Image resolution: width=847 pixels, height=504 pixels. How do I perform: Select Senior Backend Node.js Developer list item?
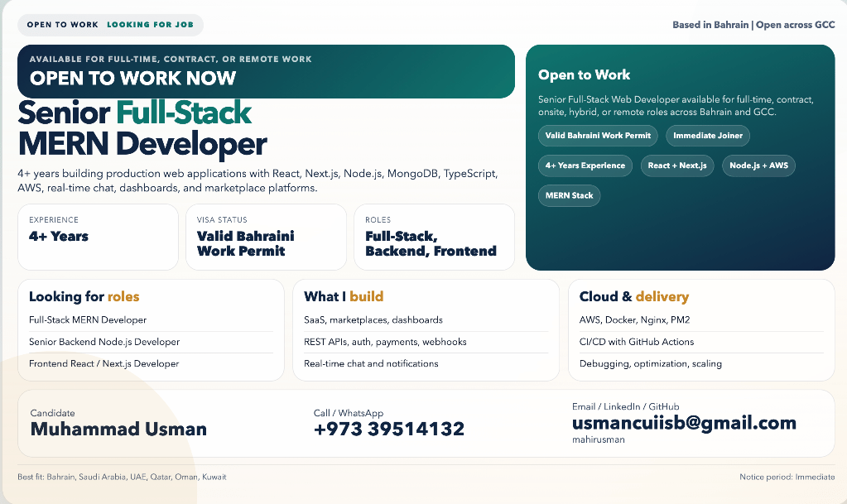(104, 342)
